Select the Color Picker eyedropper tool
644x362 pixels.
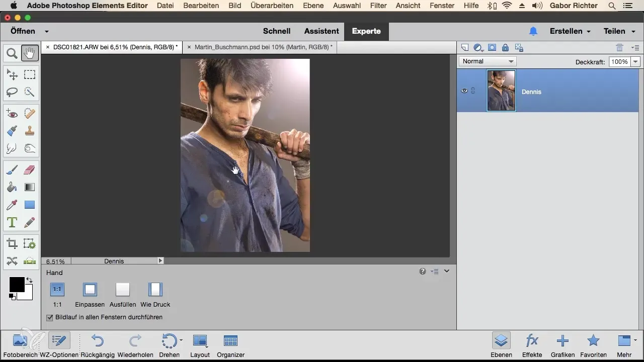[12, 205]
